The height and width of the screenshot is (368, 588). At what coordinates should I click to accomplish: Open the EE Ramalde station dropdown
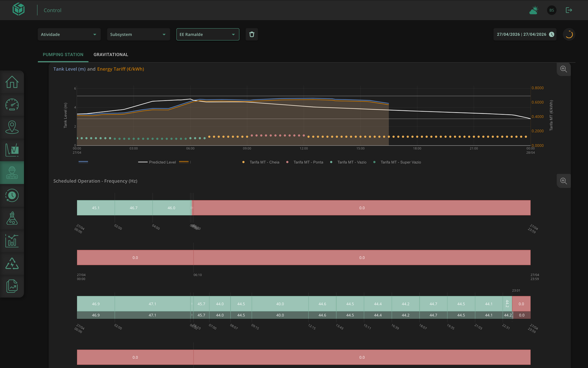point(208,34)
